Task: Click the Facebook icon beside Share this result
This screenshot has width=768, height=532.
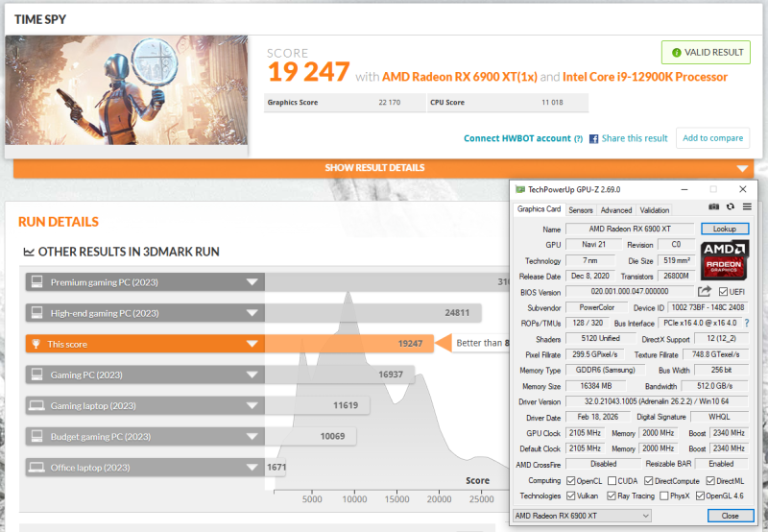Action: (593, 138)
